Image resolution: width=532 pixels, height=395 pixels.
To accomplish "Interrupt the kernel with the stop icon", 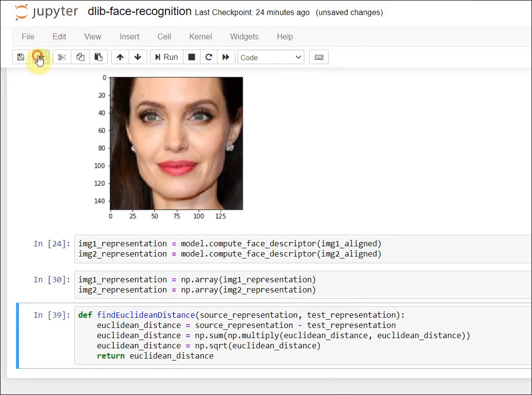I will pos(191,57).
